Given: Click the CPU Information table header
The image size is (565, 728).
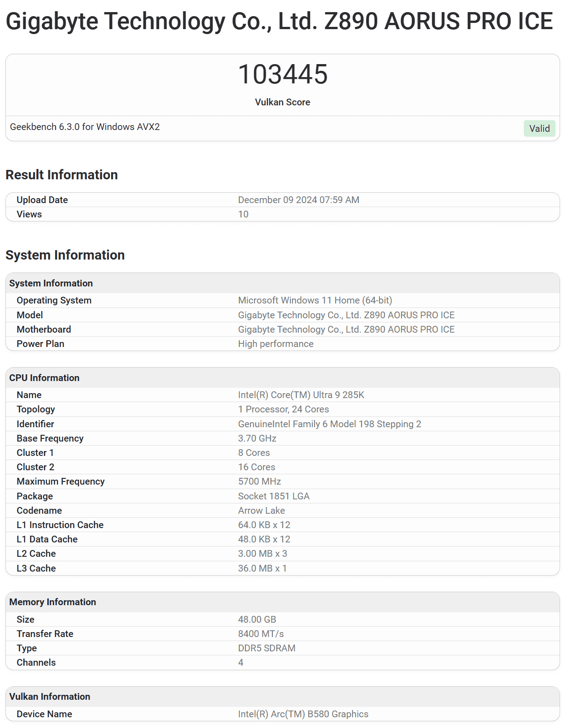Looking at the screenshot, I should tap(44, 378).
